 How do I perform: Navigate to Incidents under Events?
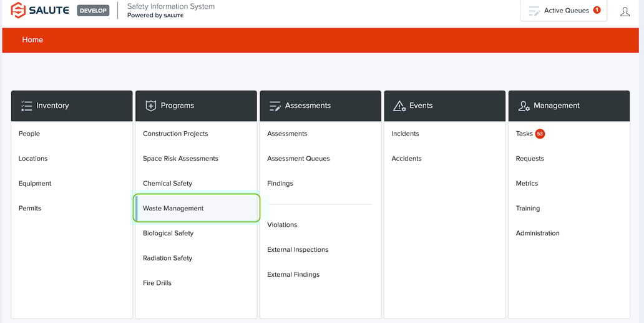click(x=405, y=134)
